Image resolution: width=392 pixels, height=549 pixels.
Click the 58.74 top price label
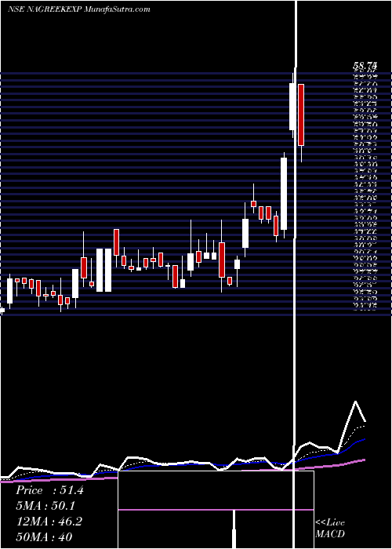[365, 65]
